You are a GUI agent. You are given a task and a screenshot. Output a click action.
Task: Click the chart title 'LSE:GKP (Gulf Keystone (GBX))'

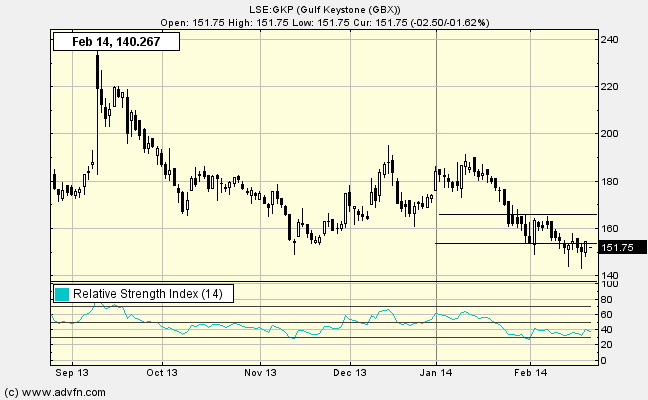[324, 10]
